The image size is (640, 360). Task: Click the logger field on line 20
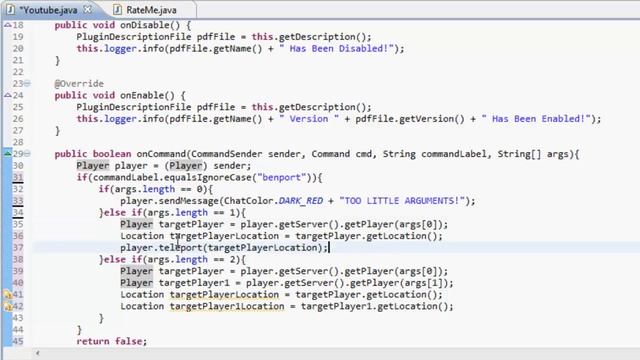[120, 49]
